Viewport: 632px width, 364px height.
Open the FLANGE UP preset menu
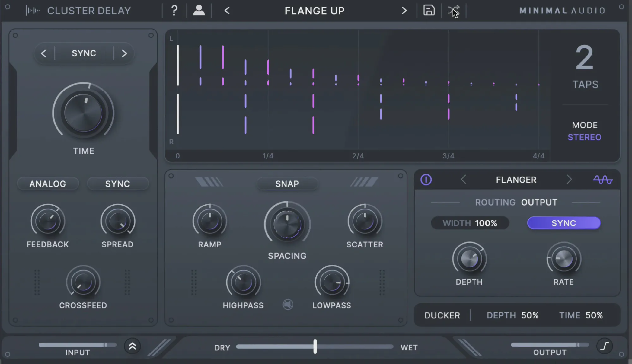(314, 11)
